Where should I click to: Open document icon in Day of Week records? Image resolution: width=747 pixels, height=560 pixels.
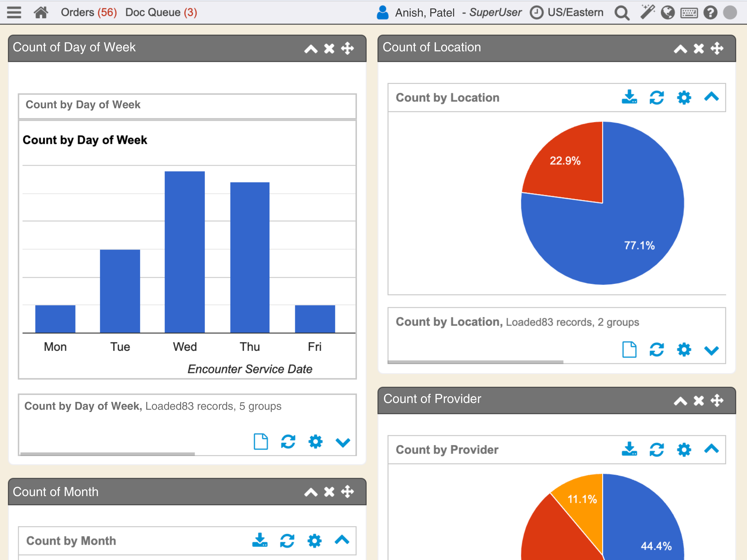click(x=261, y=441)
